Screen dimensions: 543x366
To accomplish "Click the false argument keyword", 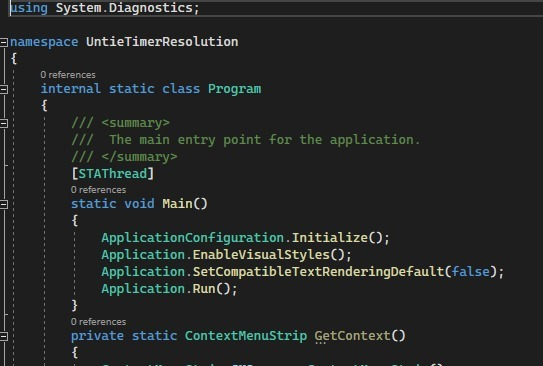I will (471, 272).
